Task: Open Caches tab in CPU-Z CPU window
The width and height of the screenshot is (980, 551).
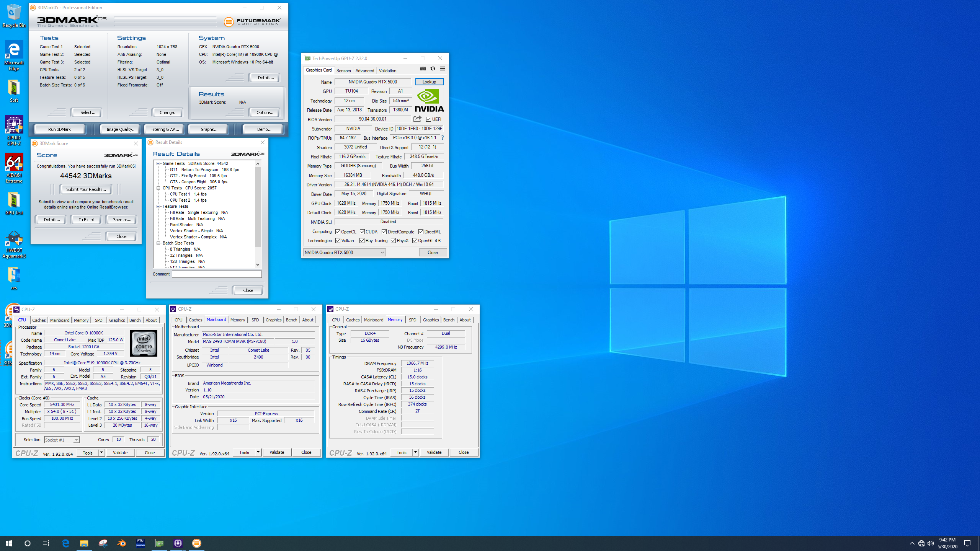Action: coord(39,320)
